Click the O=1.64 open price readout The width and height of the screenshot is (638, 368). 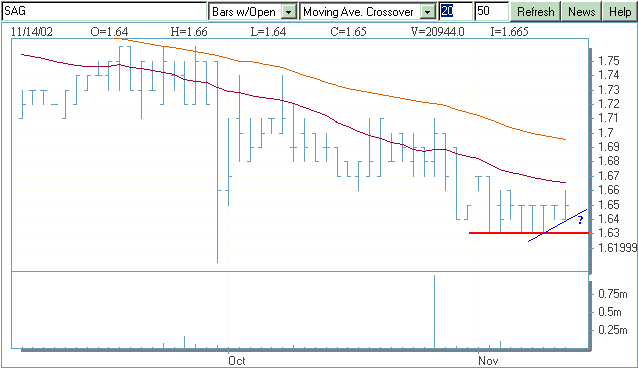(109, 32)
